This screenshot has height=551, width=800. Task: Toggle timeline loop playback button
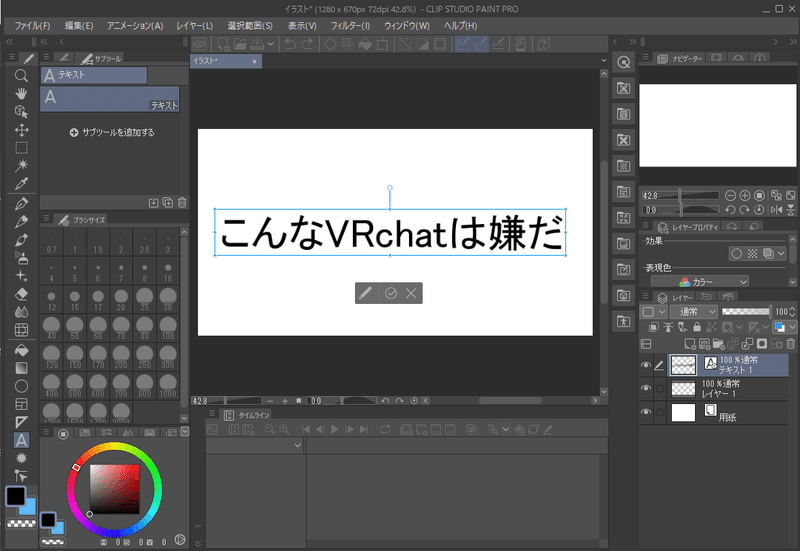click(x=385, y=430)
